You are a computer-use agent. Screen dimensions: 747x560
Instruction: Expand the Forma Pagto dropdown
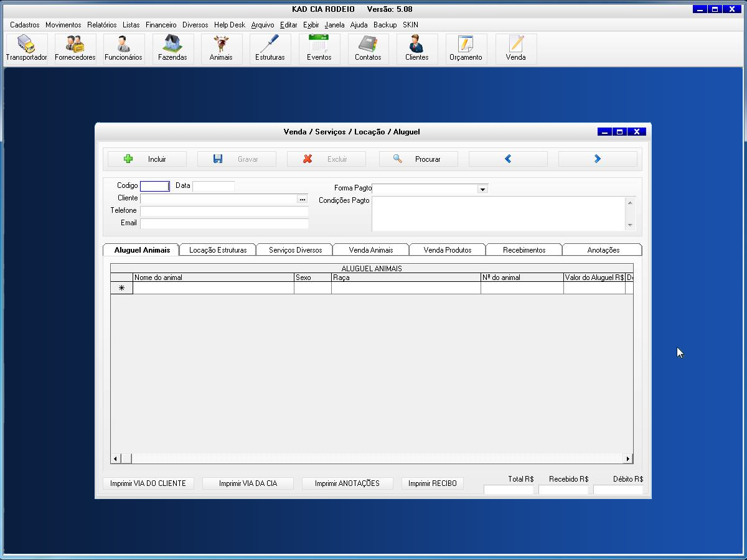point(482,189)
